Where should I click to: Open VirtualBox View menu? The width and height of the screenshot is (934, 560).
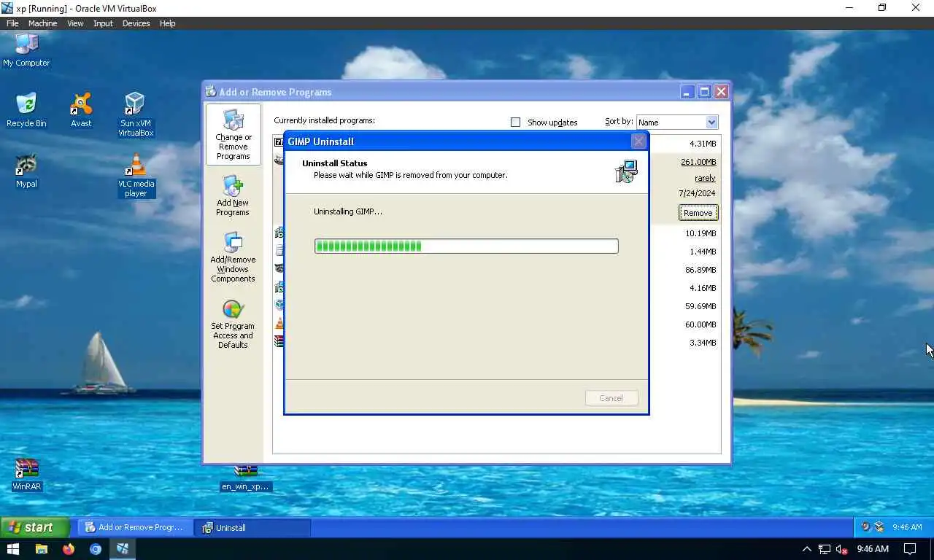click(75, 23)
